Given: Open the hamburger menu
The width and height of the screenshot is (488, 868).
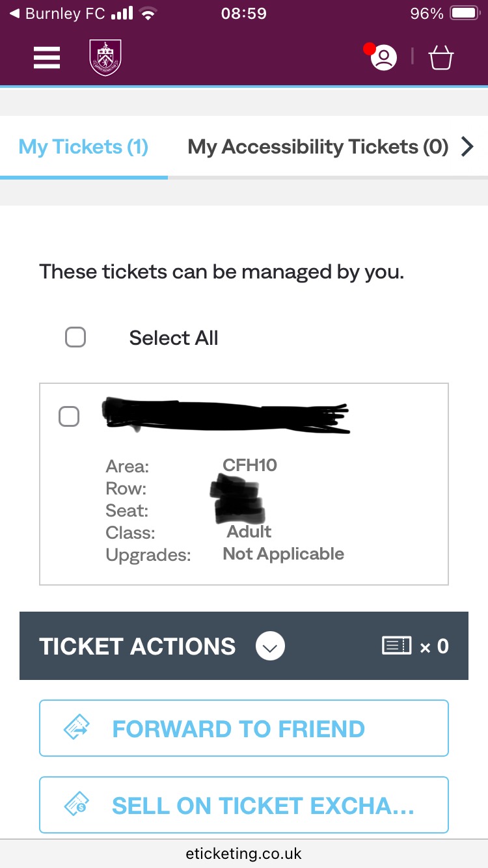Looking at the screenshot, I should 47,58.
